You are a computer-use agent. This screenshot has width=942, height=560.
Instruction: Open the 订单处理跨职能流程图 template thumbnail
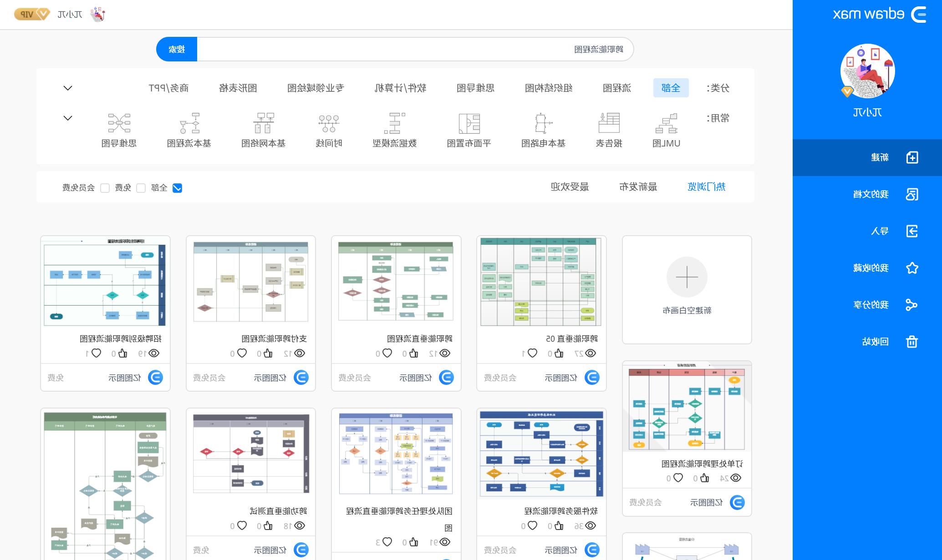point(687,406)
